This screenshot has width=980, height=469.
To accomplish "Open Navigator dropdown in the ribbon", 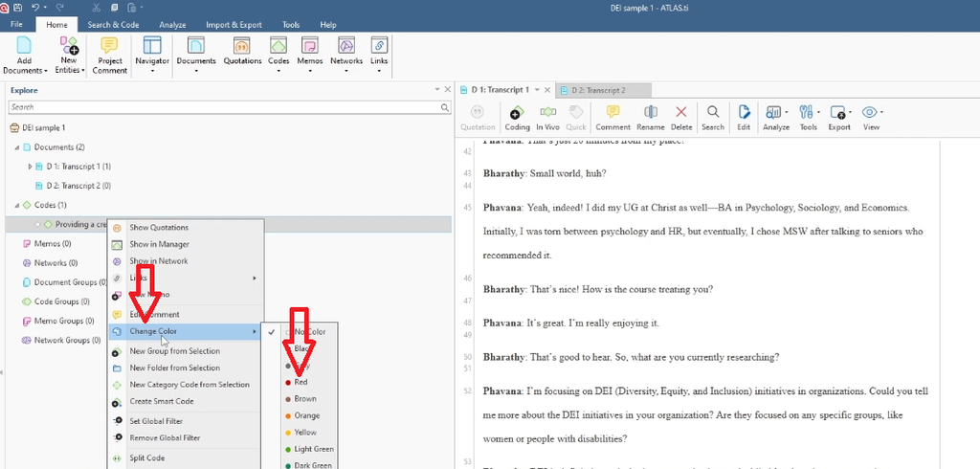I will click(152, 71).
